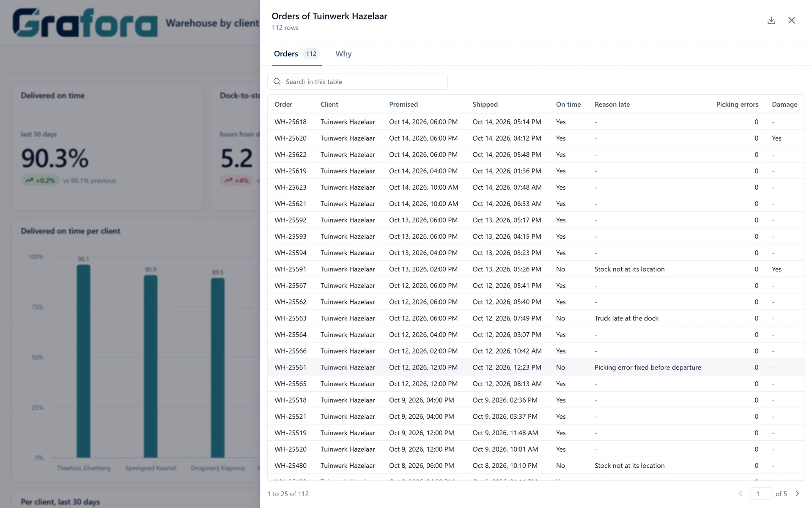812x508 pixels.
Task: Go to previous page of orders
Action: (741, 493)
